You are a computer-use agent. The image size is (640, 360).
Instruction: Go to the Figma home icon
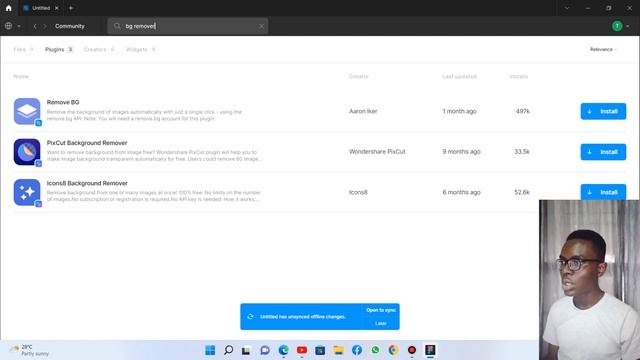coord(9,8)
